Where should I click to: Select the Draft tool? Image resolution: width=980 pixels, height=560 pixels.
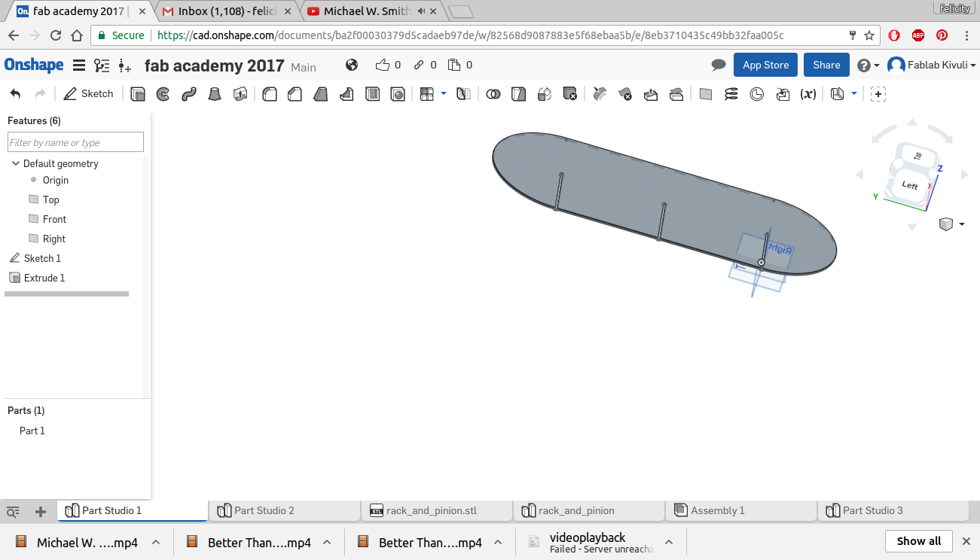pyautogui.click(x=321, y=94)
